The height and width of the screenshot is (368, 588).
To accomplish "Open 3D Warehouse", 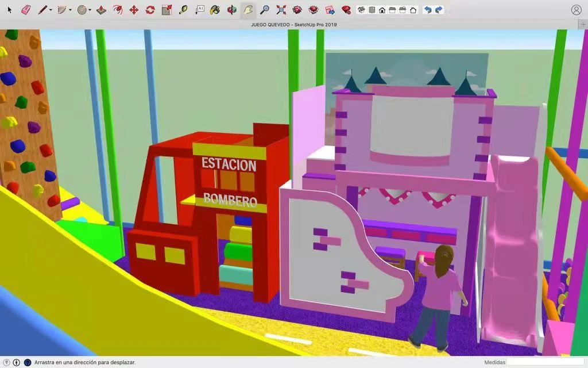I will 297,10.
